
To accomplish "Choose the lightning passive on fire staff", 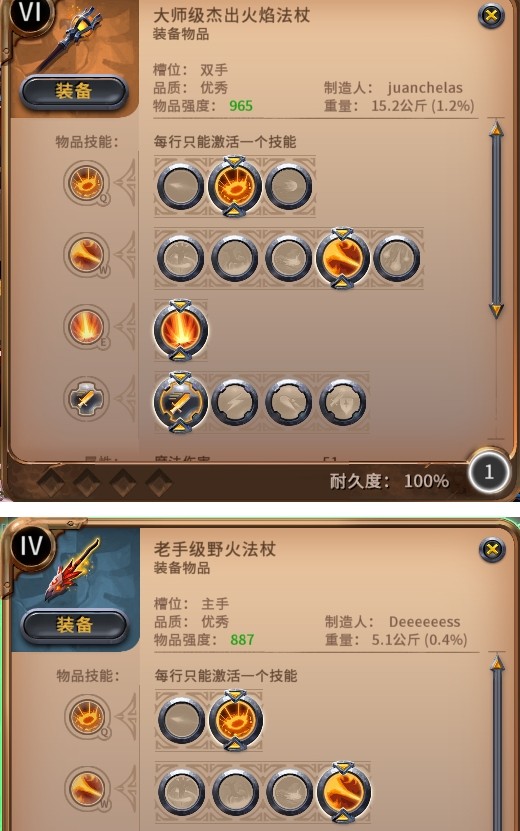I will [235, 403].
